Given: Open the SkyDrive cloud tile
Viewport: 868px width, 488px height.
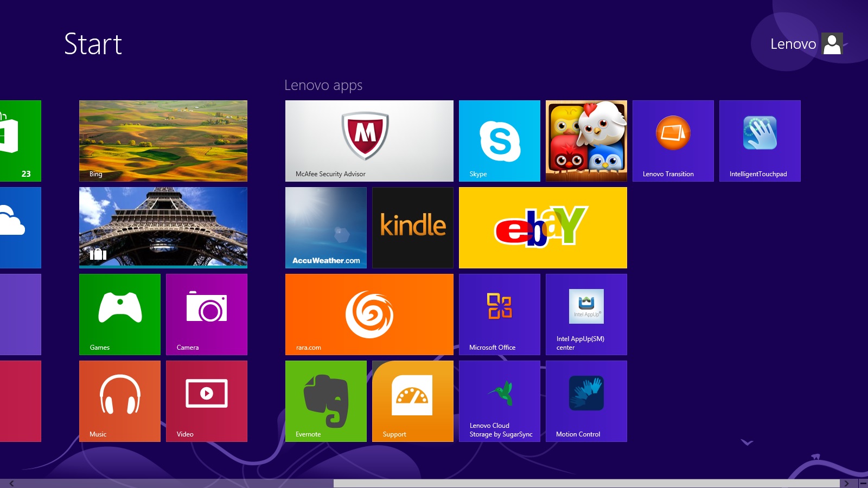Looking at the screenshot, I should click(21, 228).
